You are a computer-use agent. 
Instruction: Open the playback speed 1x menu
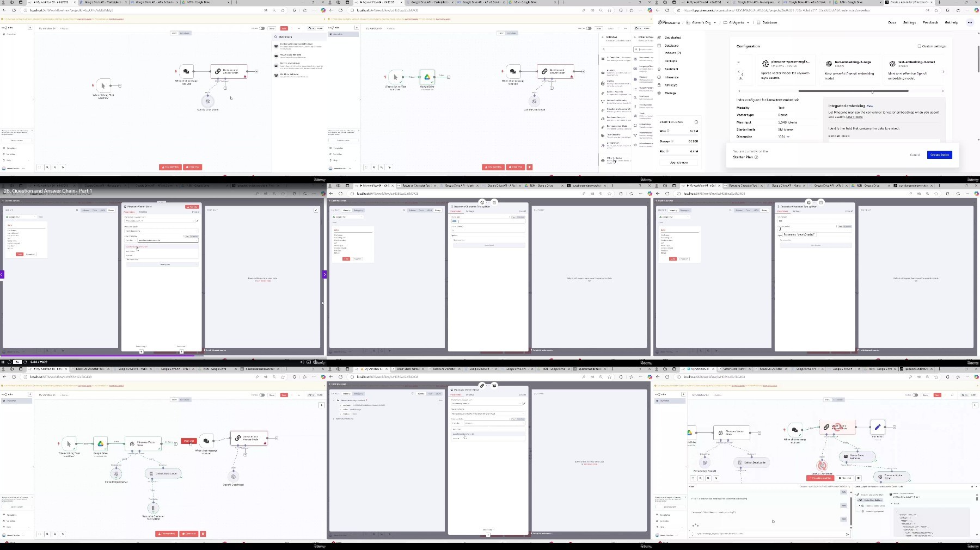click(17, 362)
